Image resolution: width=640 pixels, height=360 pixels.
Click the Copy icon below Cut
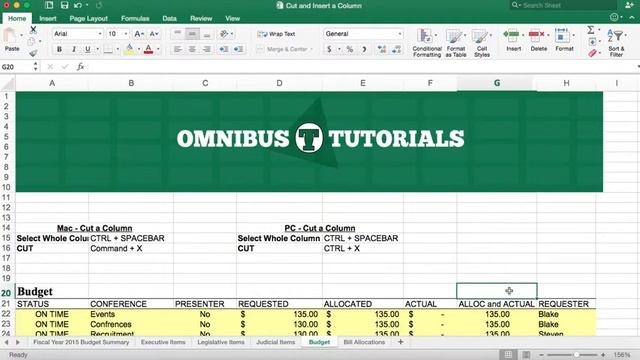[x=31, y=41]
